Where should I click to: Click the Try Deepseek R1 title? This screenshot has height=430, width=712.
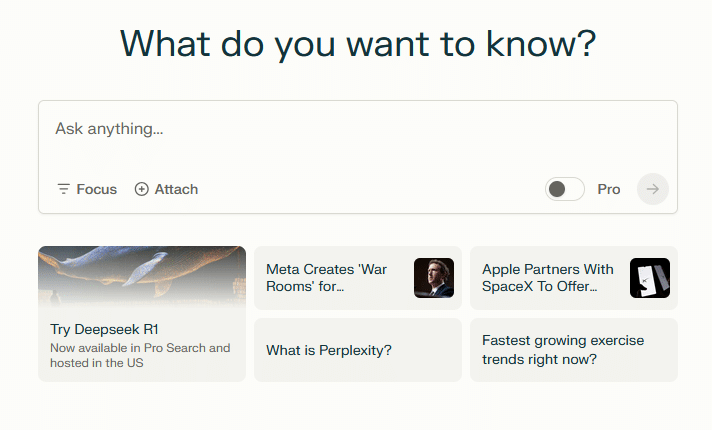(105, 329)
